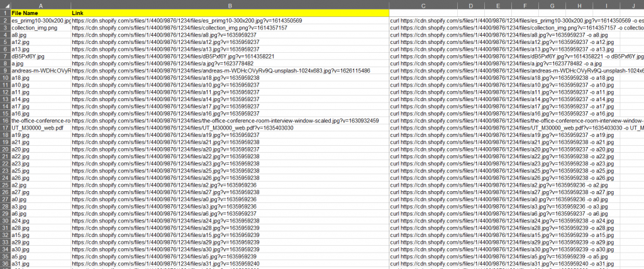Select the a18.jpg file name cell

pyautogui.click(x=41, y=77)
